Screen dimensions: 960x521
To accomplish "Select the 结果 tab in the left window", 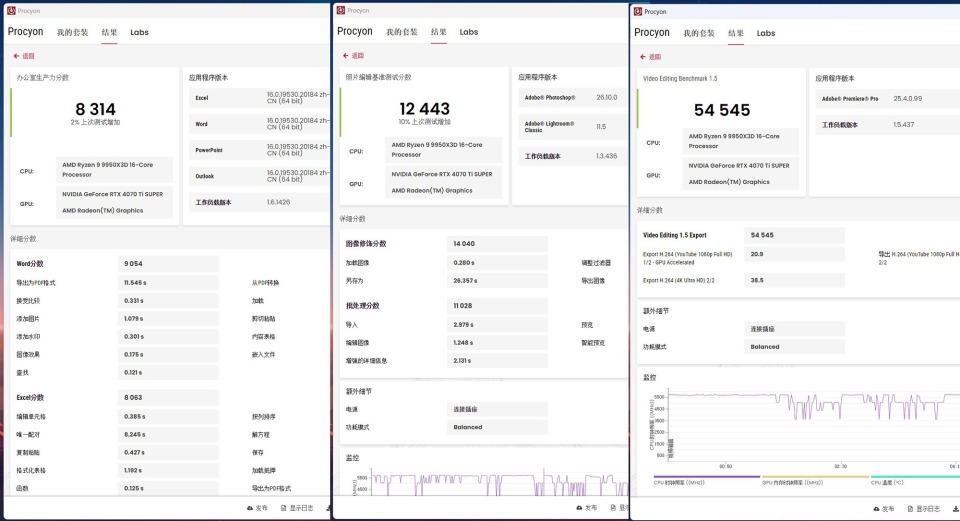I will pos(109,32).
